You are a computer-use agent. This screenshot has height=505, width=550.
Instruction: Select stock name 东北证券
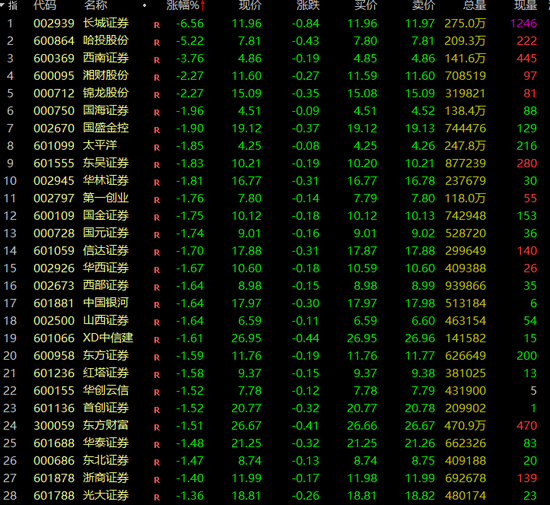(x=106, y=460)
